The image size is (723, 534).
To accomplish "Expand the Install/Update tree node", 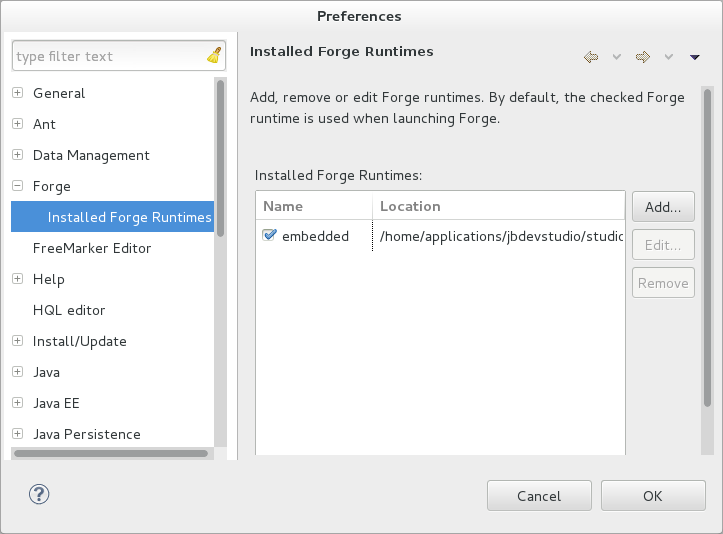I will [x=18, y=341].
